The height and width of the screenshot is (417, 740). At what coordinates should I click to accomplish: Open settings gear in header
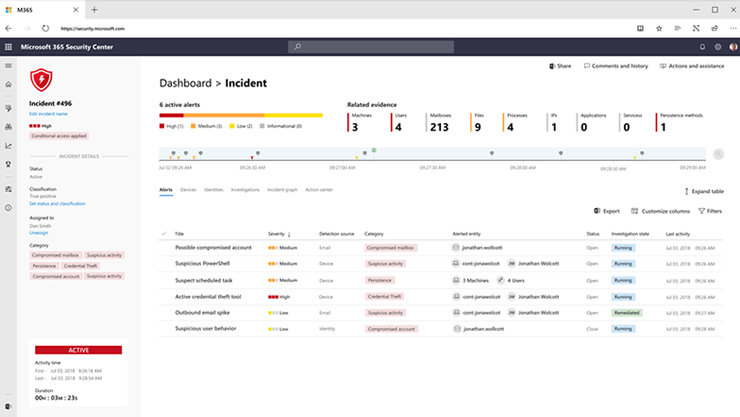pyautogui.click(x=717, y=46)
